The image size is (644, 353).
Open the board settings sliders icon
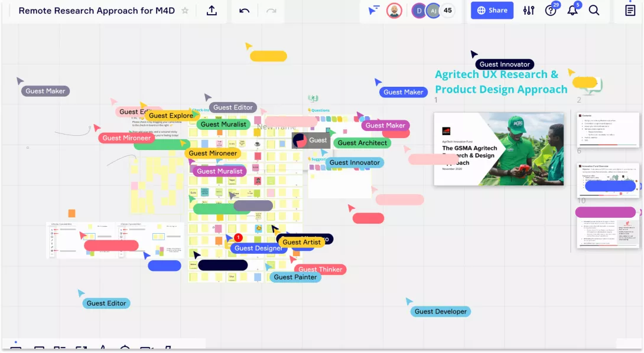pyautogui.click(x=529, y=10)
